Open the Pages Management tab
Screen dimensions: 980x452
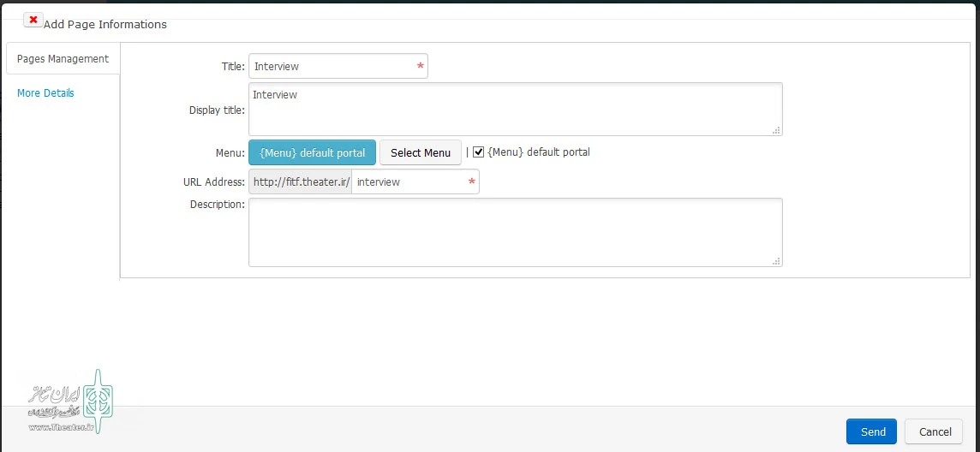coord(63,59)
